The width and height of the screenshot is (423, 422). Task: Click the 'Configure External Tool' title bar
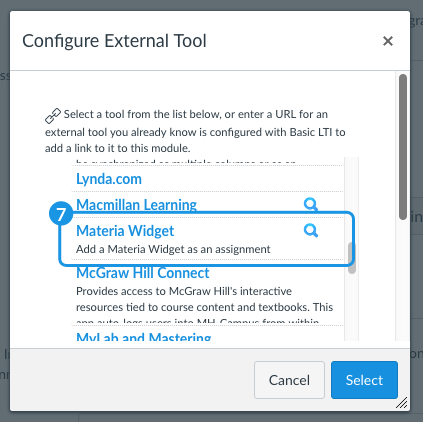pyautogui.click(x=210, y=41)
